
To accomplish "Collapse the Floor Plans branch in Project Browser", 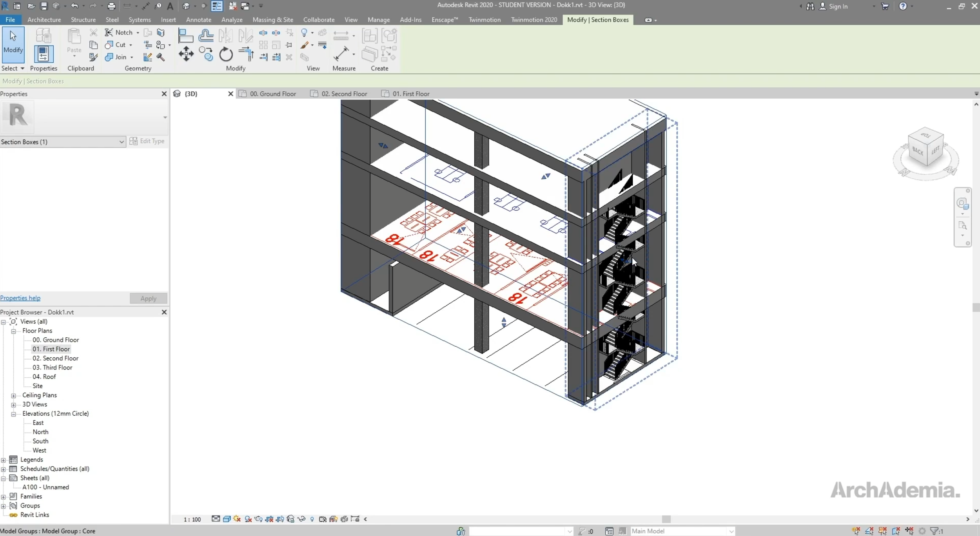I will (14, 331).
